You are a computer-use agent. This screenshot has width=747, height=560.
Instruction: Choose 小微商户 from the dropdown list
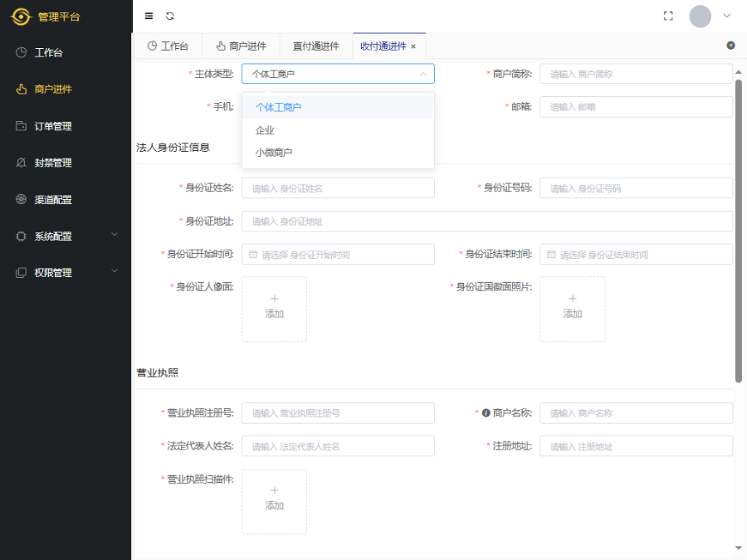pos(338,153)
